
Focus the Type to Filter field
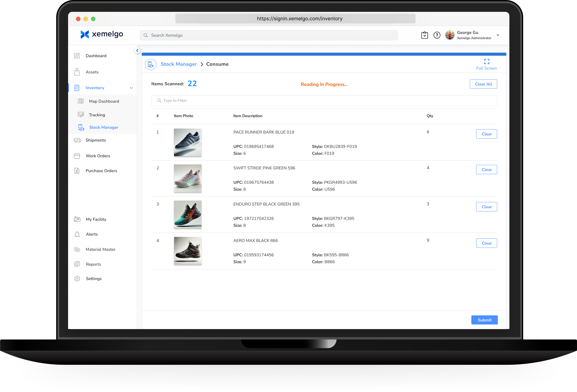[324, 100]
